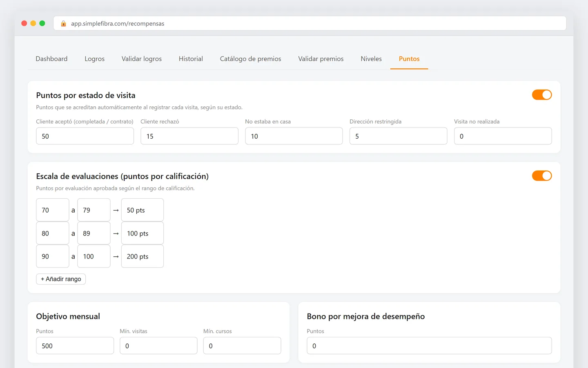This screenshot has height=368, width=588.
Task: Turn off the Escala de evaluaciones toggle
Action: coord(542,176)
